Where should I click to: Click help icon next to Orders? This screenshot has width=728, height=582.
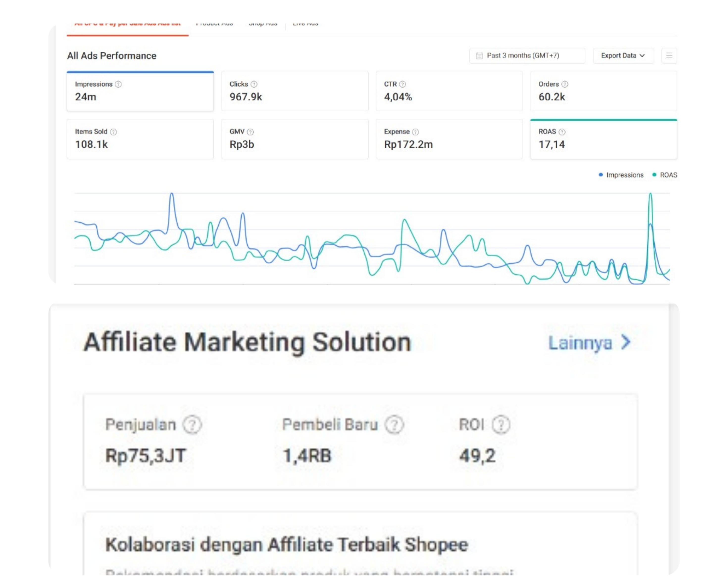565,84
